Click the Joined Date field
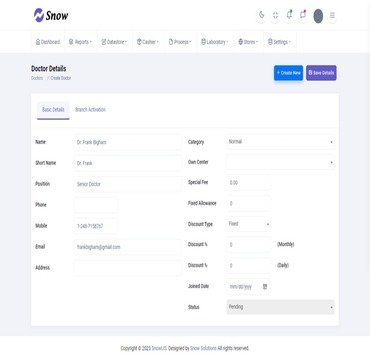 [x=248, y=286]
